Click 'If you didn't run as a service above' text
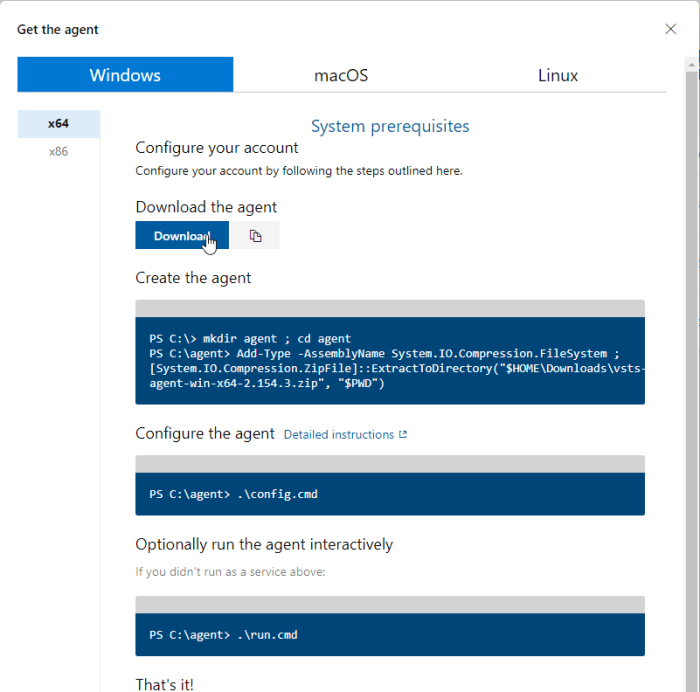This screenshot has width=700, height=692. click(230, 571)
